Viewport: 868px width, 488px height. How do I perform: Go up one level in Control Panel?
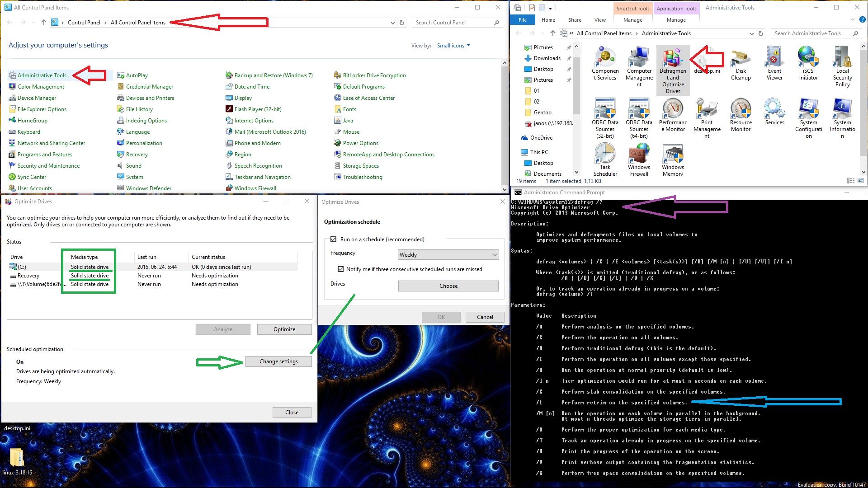(43, 22)
